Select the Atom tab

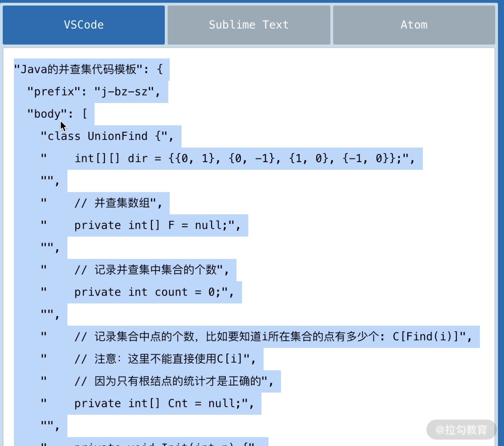tap(414, 25)
